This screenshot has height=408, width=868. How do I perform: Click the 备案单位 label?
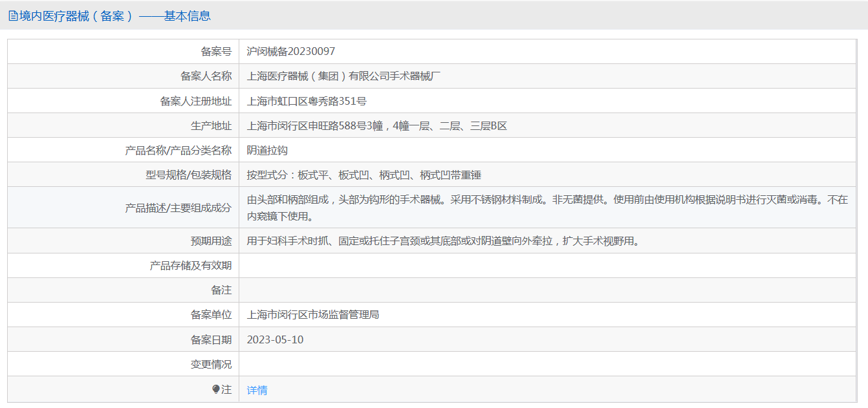211,315
